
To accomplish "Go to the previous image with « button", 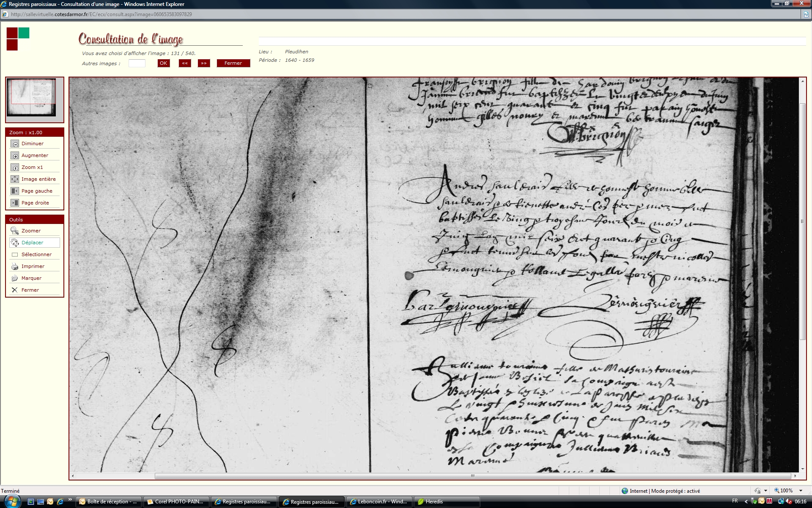I will coord(185,63).
